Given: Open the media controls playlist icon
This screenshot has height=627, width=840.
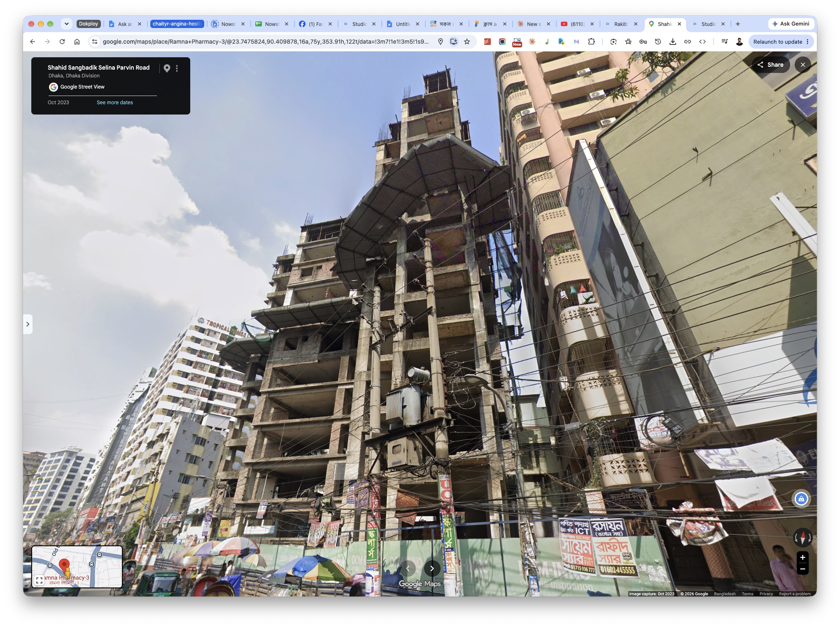Looking at the screenshot, I should point(725,42).
